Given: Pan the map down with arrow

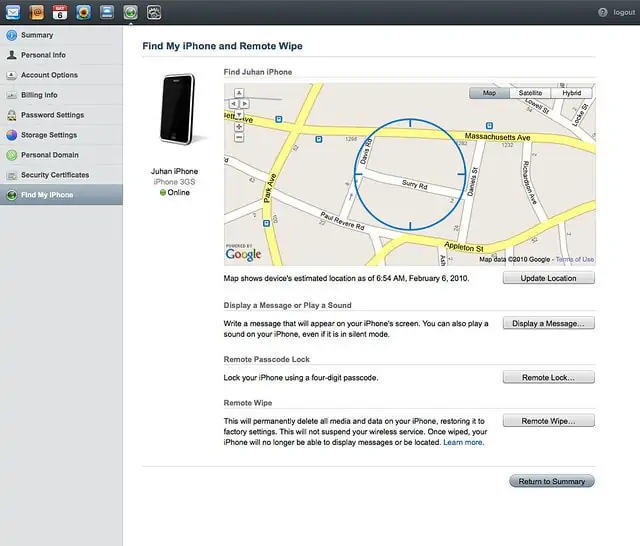Looking at the screenshot, I should 239,114.
